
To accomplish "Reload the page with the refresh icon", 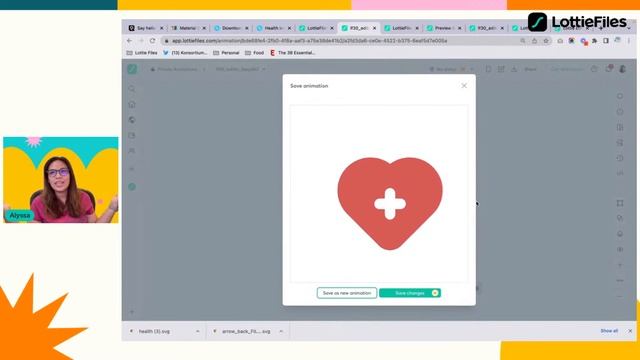I will coord(153,41).
